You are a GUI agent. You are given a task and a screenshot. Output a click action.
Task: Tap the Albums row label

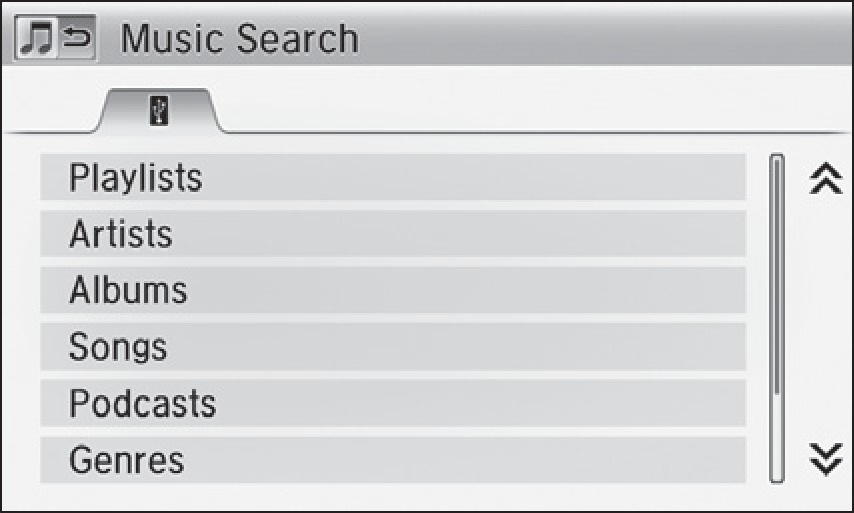[128, 290]
